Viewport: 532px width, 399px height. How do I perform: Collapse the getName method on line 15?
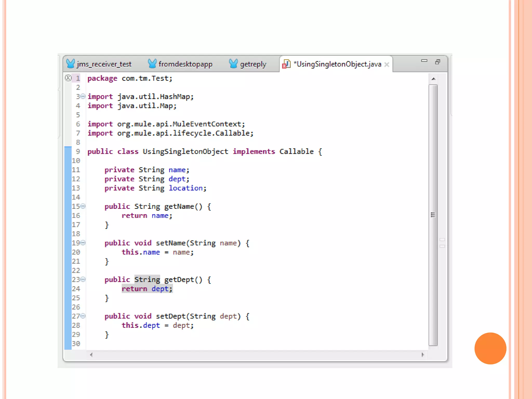(83, 206)
